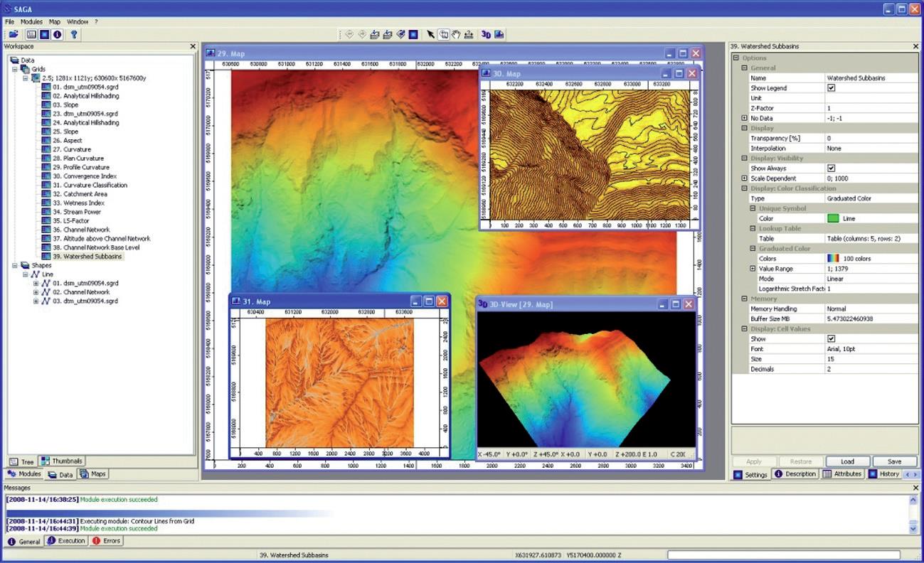This screenshot has width=924, height=563.
Task: Toggle the Show Legend checkbox
Action: click(831, 88)
